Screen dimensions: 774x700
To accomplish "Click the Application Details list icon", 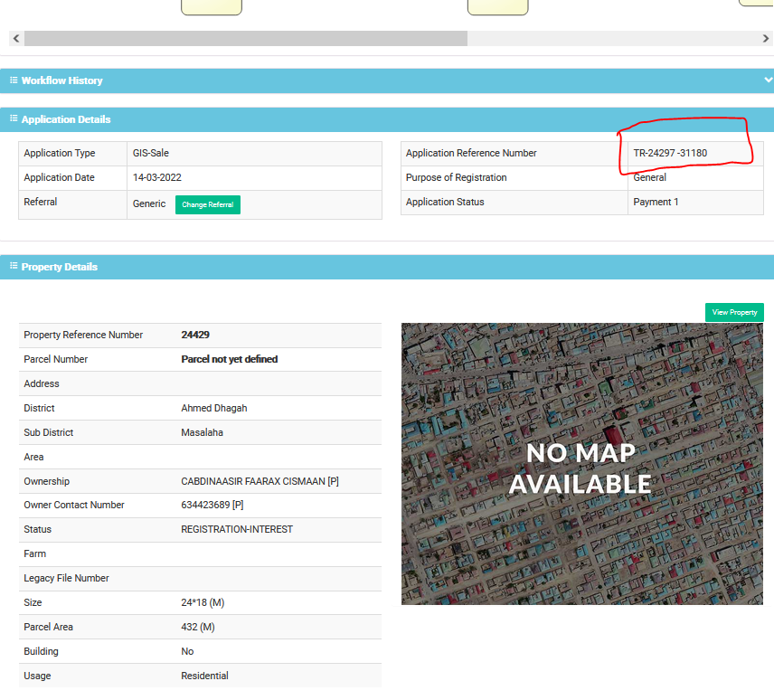I will pyautogui.click(x=14, y=119).
